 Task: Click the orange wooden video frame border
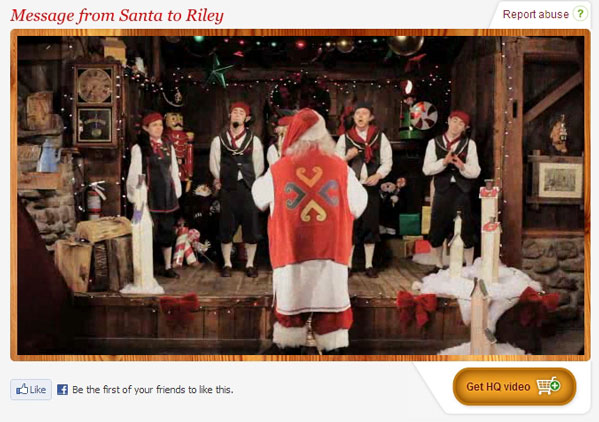[x=300, y=33]
